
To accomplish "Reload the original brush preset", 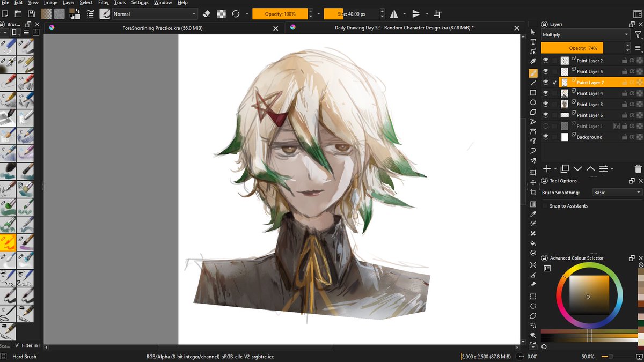I will point(236,14).
